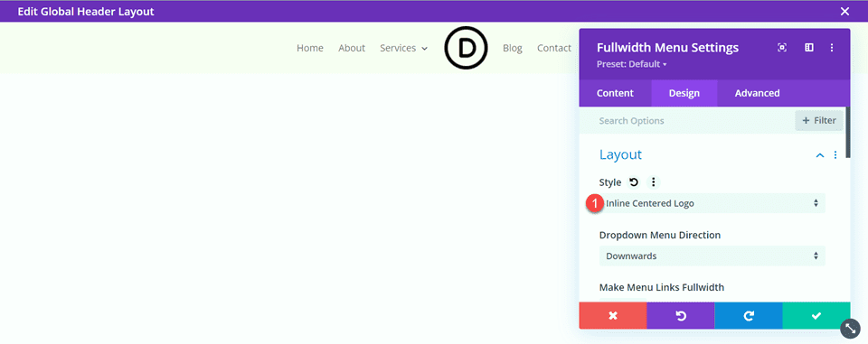
Task: Click the Divi logo in the menu
Action: (x=467, y=48)
